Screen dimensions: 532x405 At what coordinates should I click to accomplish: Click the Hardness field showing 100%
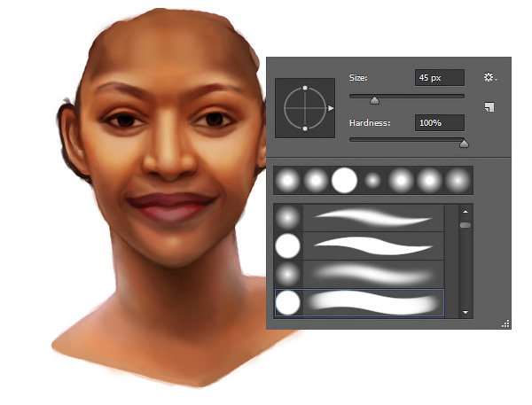tap(440, 123)
